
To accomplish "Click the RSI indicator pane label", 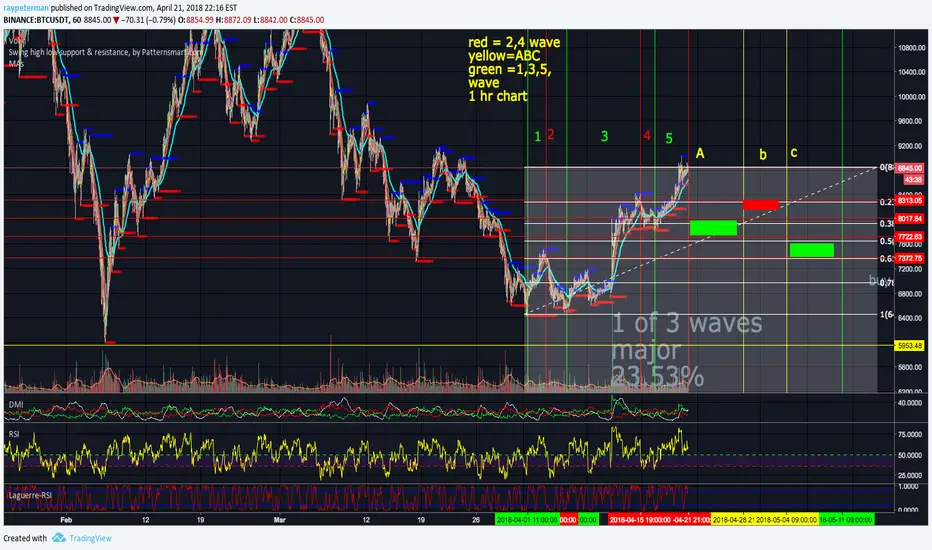I will [14, 434].
